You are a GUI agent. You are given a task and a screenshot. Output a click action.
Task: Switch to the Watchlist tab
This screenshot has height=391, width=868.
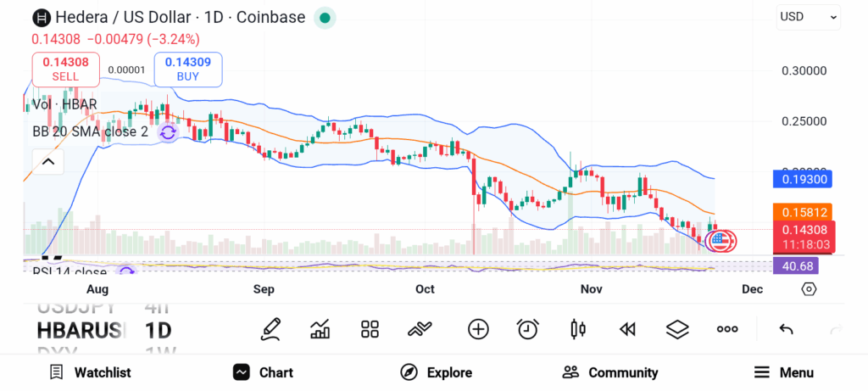point(90,372)
